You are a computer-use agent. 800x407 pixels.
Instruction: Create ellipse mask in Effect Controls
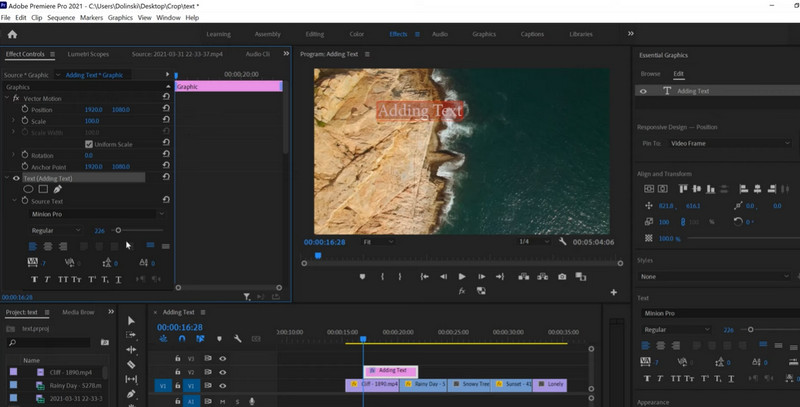coord(28,189)
